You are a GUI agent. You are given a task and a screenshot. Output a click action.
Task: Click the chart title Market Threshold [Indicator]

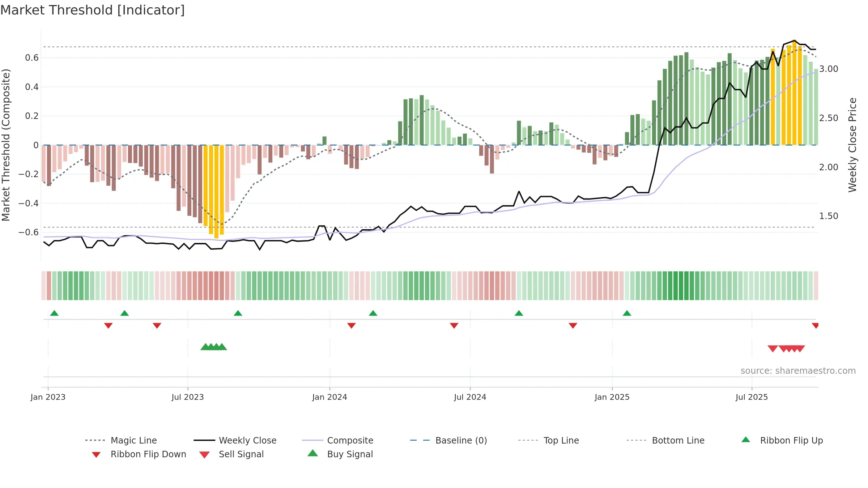pyautogui.click(x=93, y=10)
